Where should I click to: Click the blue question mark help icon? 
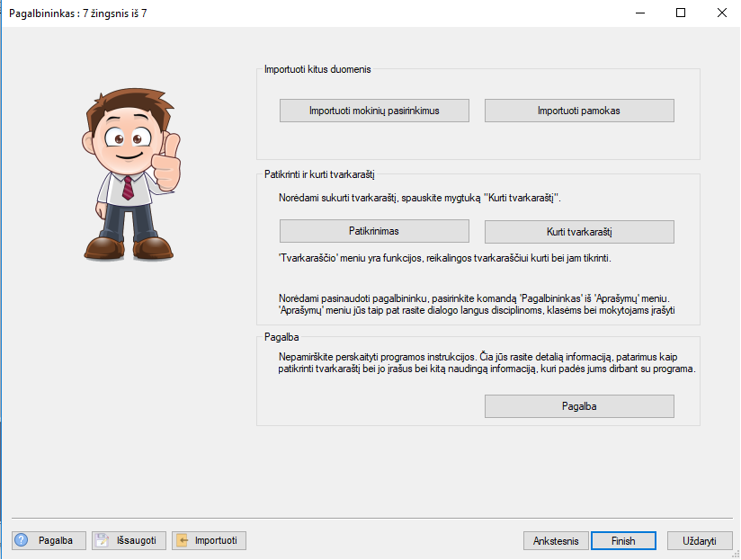coord(22,540)
